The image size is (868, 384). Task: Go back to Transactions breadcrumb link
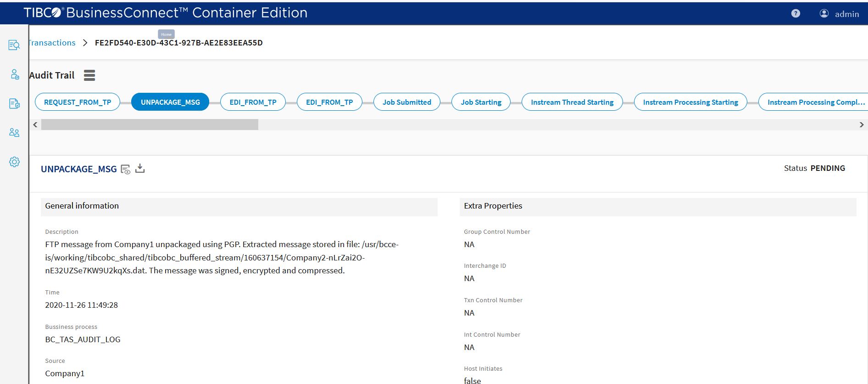[x=52, y=43]
